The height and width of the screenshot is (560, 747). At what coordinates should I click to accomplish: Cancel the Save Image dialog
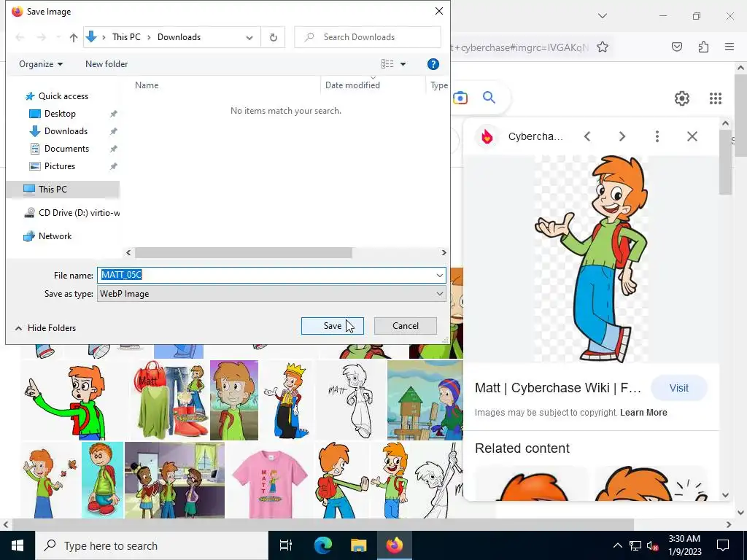406,326
